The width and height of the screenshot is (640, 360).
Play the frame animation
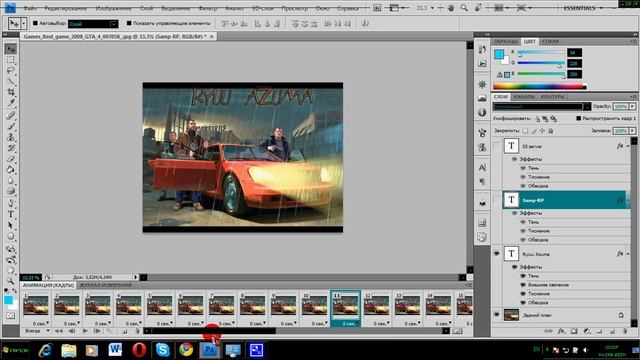85,331
